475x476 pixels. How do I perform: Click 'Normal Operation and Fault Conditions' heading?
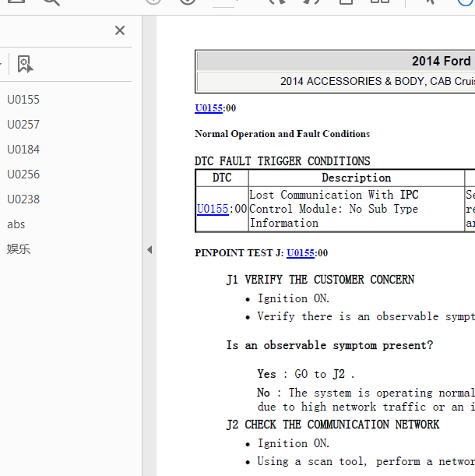click(x=282, y=134)
